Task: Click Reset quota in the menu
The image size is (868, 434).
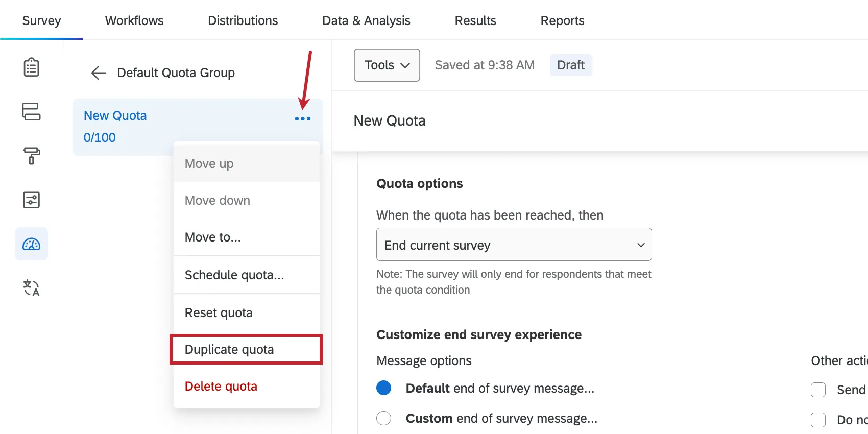Action: pyautogui.click(x=219, y=312)
